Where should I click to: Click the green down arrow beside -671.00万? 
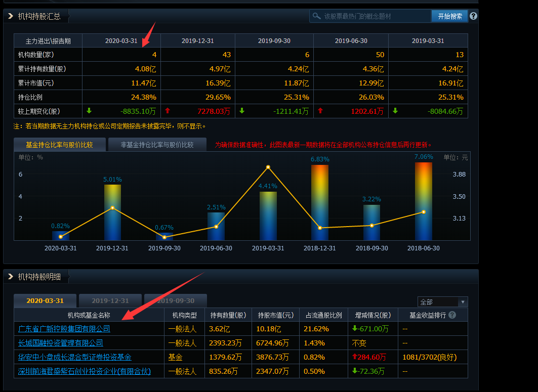click(x=355, y=329)
